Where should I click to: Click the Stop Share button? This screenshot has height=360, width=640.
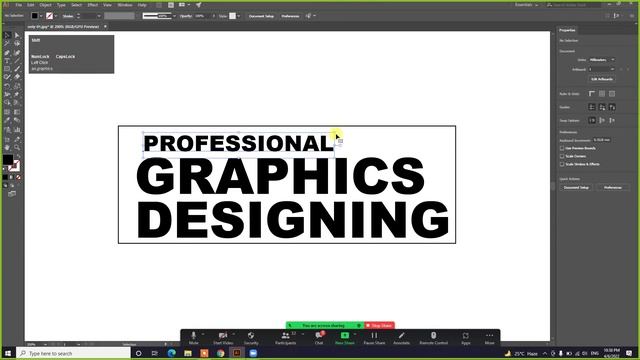379,325
